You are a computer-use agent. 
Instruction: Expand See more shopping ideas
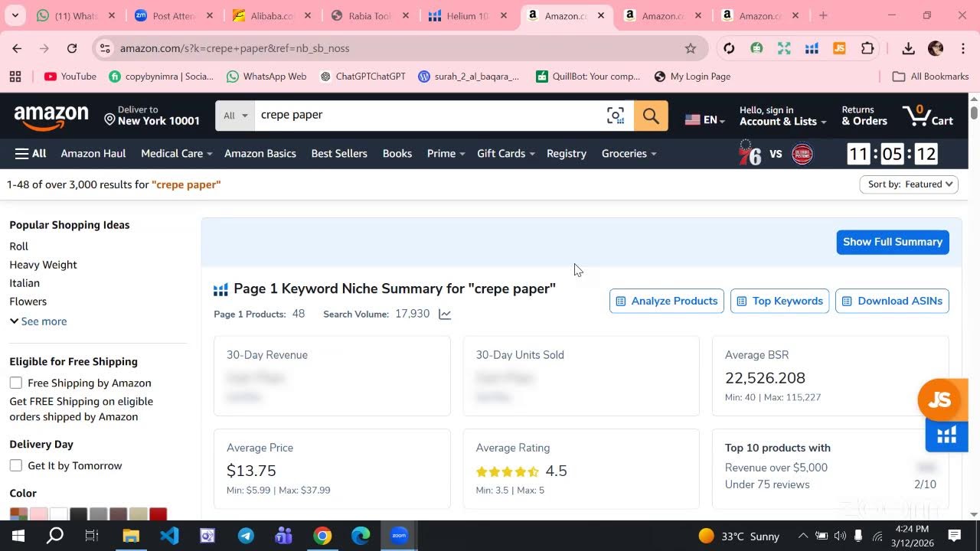[38, 321]
